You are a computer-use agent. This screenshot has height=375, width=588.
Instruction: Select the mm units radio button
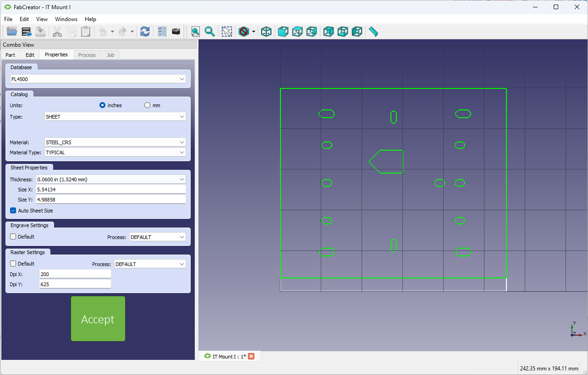[147, 105]
